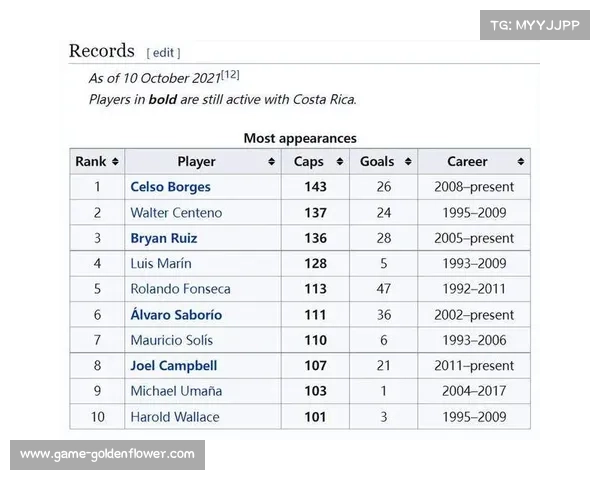600x480 pixels.
Task: Click the Goals column sort arrows
Action: (x=408, y=162)
